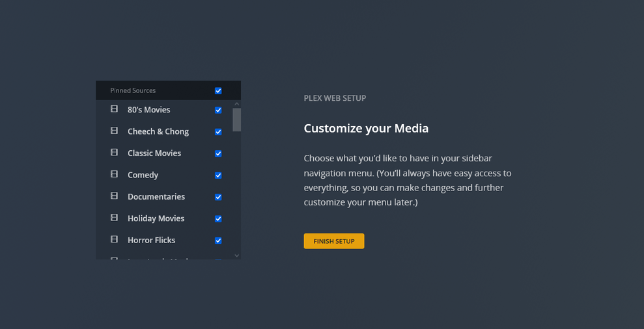Viewport: 644px width, 329px height.
Task: Click the Customize your Media heading
Action: (366, 128)
